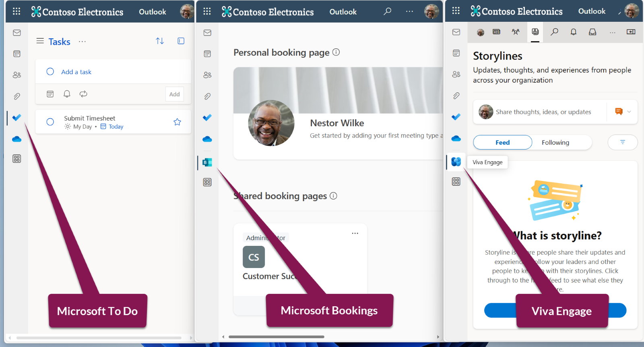
Task: Open More apps grid icon in Bookings window sidebar
Action: click(207, 182)
